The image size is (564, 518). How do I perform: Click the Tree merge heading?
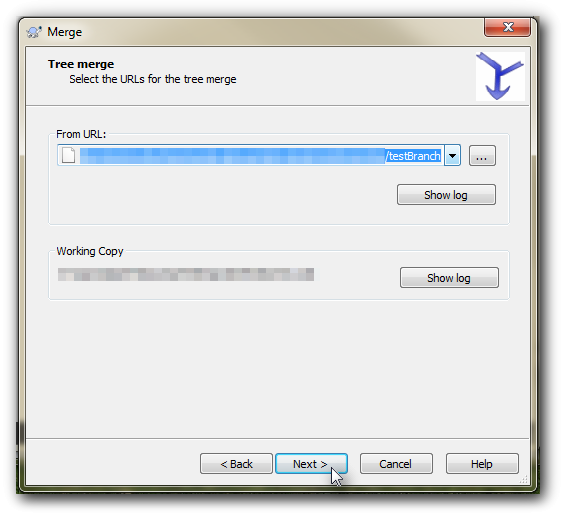point(81,64)
